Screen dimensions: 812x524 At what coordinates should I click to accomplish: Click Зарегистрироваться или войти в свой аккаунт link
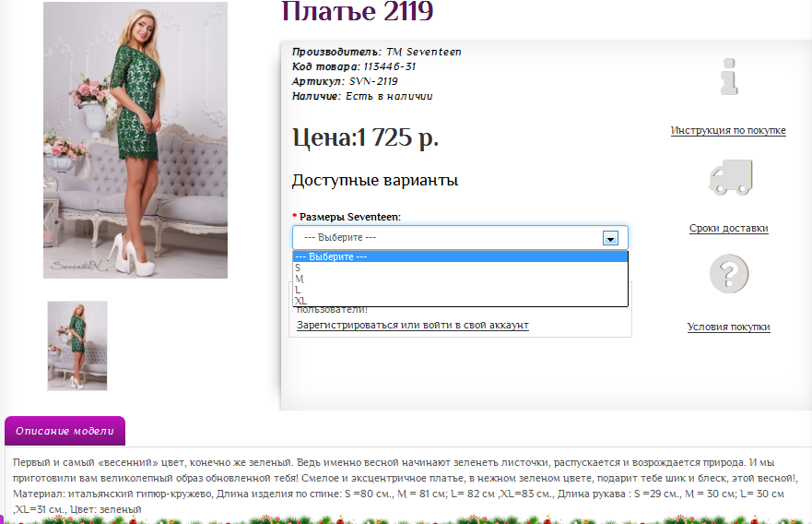pyautogui.click(x=413, y=325)
